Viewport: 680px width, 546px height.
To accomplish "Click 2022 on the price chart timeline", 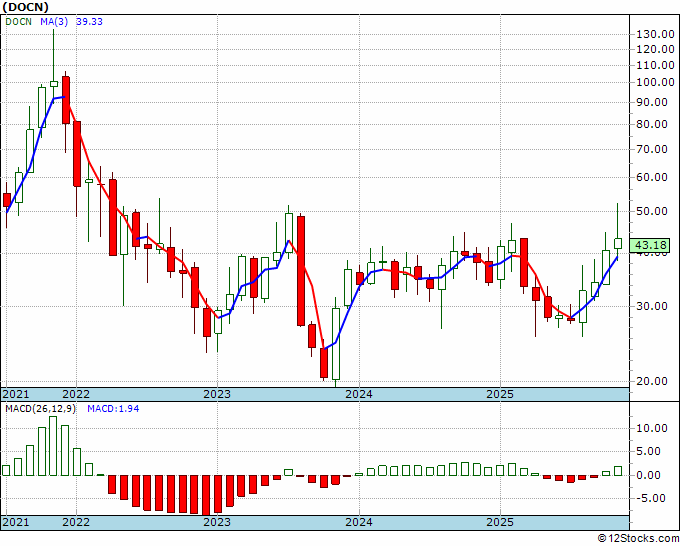I will (x=75, y=395).
